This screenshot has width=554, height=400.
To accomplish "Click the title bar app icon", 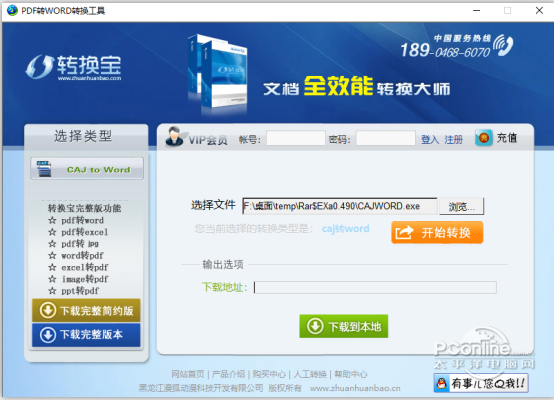I will [x=12, y=11].
